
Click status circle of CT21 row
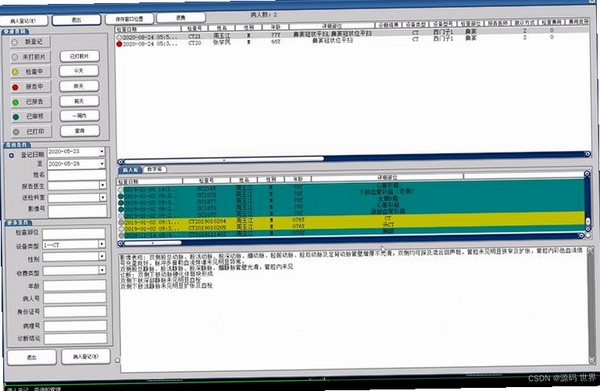pos(119,37)
